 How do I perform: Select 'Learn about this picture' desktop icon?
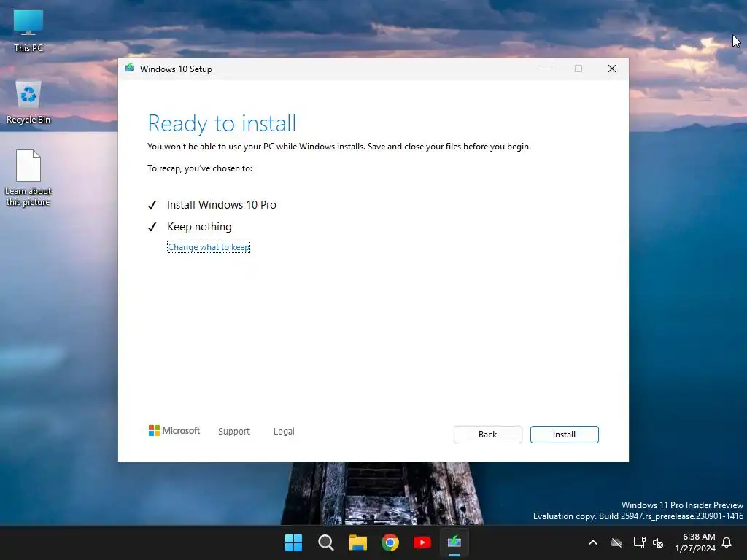click(x=28, y=178)
